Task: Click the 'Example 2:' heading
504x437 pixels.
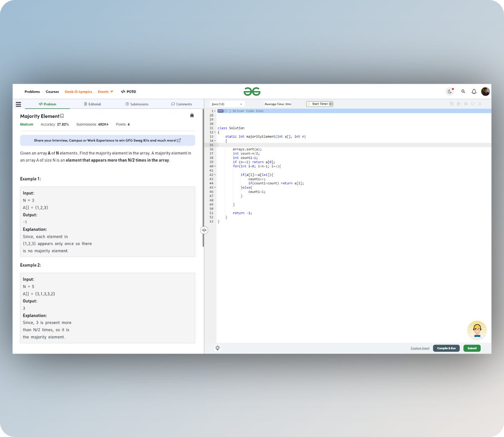Action: [31, 265]
